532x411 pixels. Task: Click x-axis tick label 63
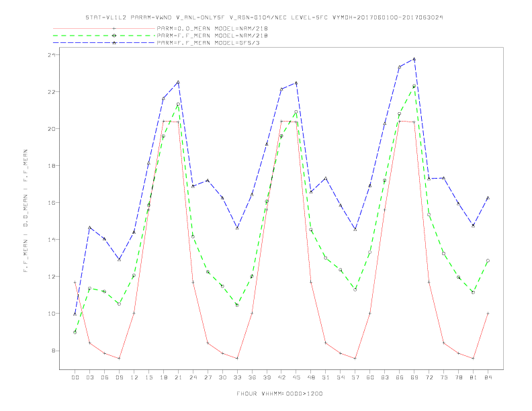click(x=385, y=377)
